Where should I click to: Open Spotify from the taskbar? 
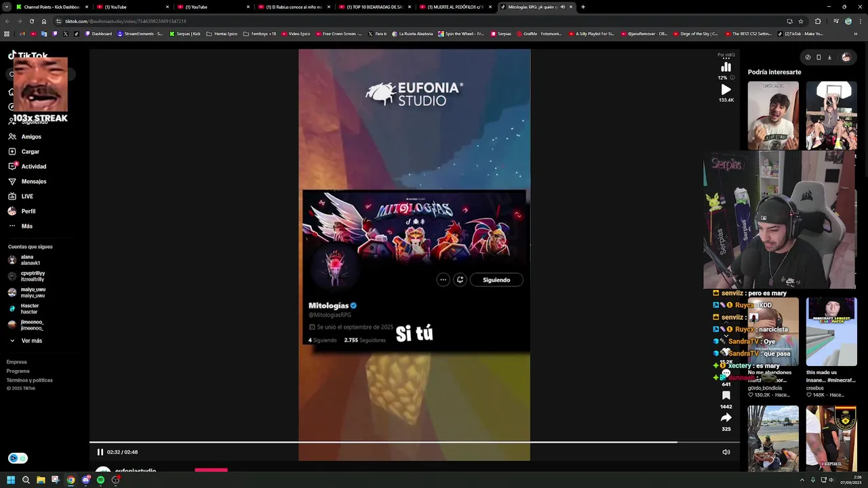click(x=100, y=480)
